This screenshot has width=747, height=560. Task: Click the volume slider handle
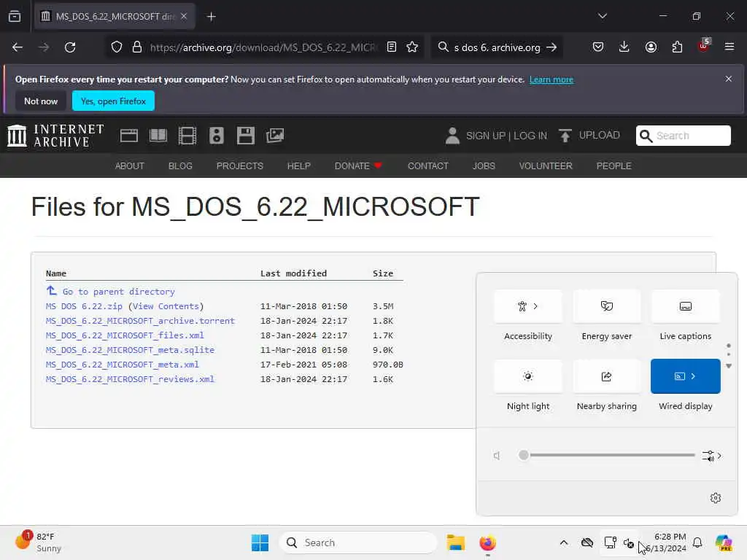point(524,455)
